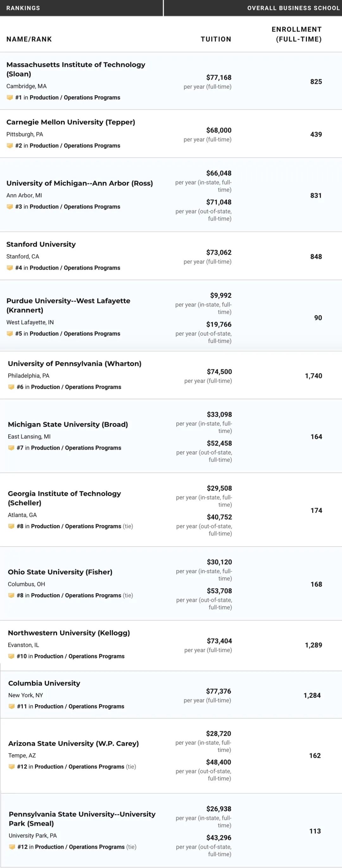Viewport: 342px width, 868px height.
Task: Click the ranking badge icon for Michigan Ross #3
Action: point(10,206)
